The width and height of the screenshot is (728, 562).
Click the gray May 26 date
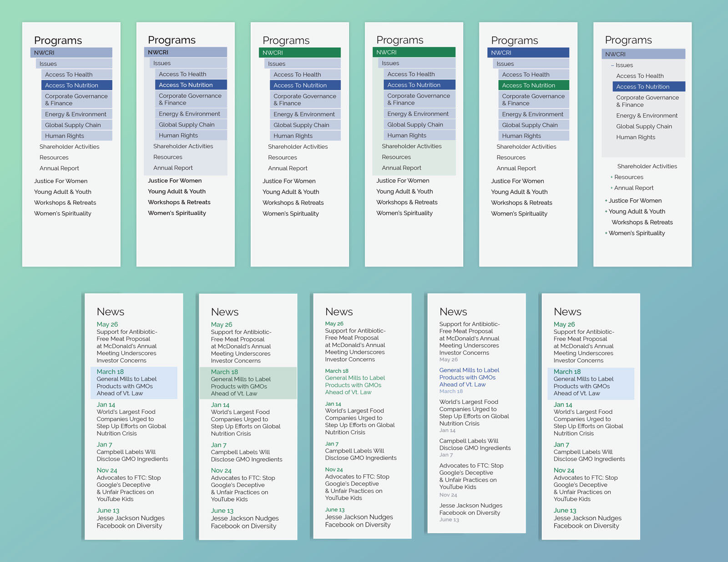pos(448,360)
